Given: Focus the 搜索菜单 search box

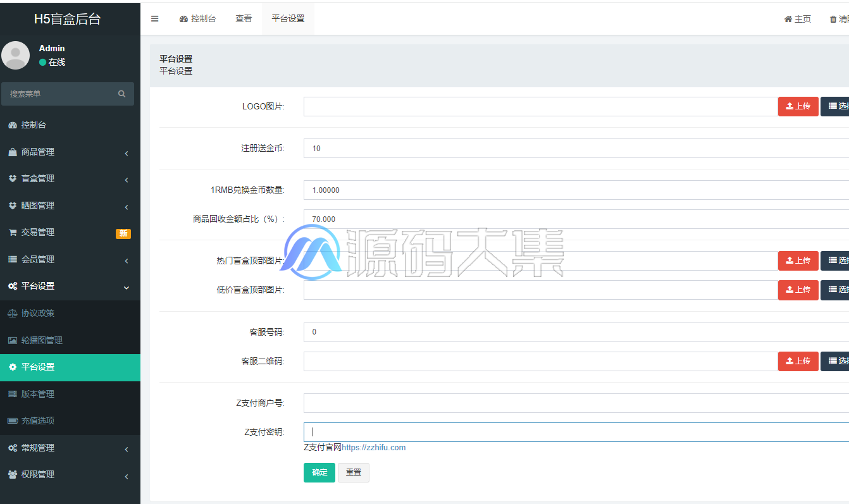Looking at the screenshot, I should coord(68,94).
